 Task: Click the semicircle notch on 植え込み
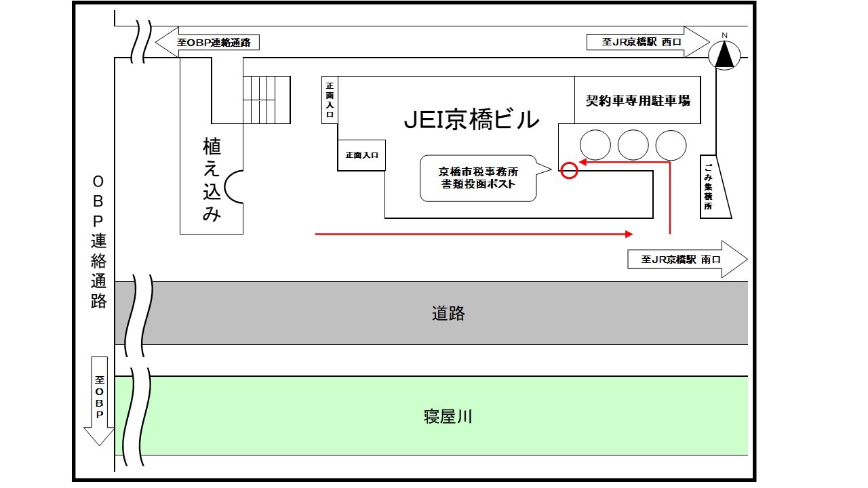pyautogui.click(x=235, y=186)
